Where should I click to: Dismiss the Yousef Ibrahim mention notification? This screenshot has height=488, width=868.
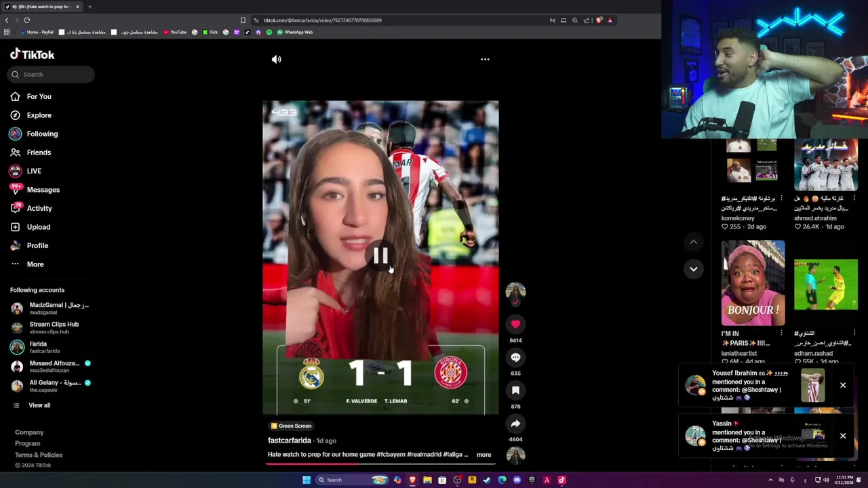(x=843, y=386)
